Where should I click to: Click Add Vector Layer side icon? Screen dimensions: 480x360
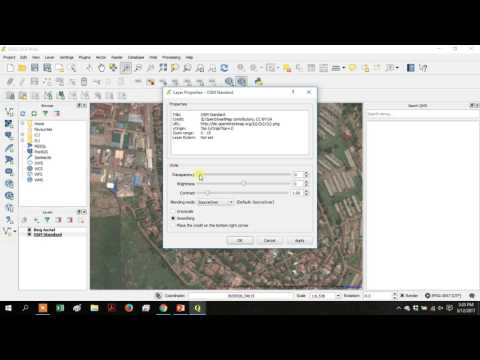(9, 112)
